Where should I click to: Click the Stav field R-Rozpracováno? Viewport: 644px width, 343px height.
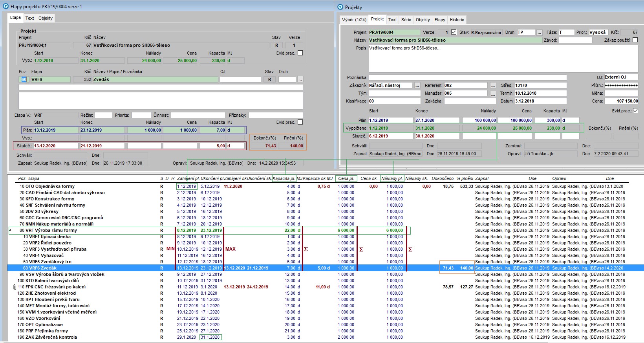486,32
